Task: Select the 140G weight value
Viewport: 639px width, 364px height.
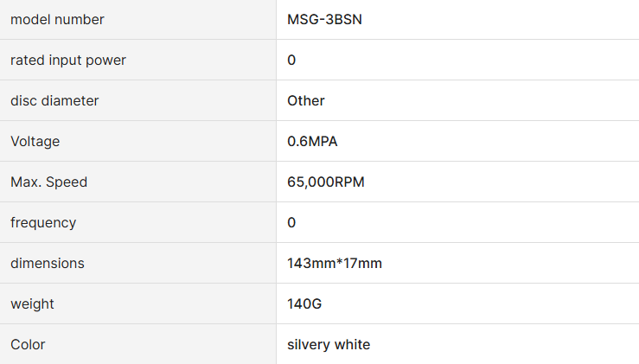Action: (305, 303)
